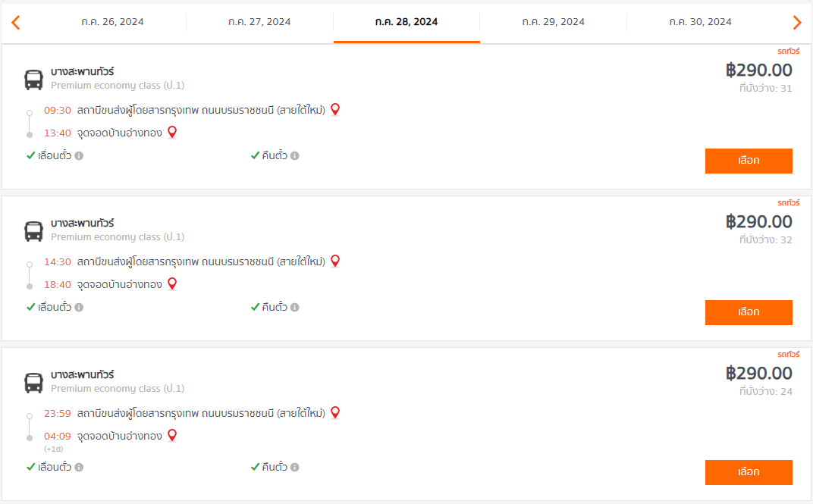
Task: Open map pin for 23:59 departure station
Action: click(335, 413)
